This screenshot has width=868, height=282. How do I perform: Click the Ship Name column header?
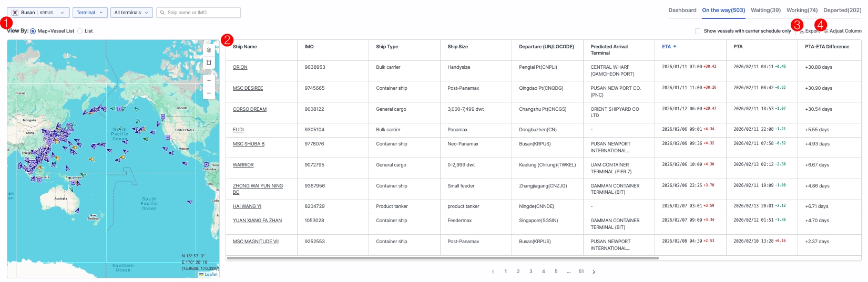point(261,50)
